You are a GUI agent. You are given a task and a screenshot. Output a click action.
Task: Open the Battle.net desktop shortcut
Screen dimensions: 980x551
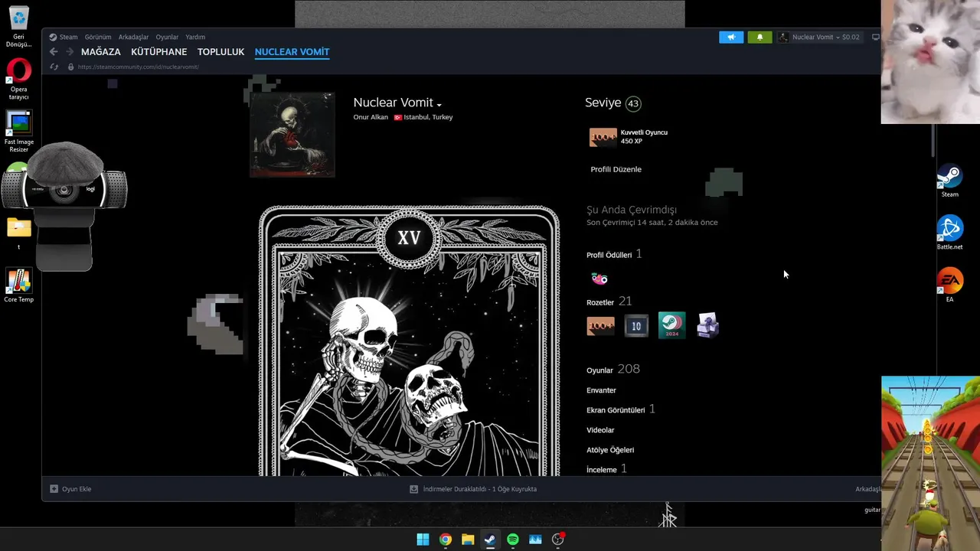[x=949, y=233]
